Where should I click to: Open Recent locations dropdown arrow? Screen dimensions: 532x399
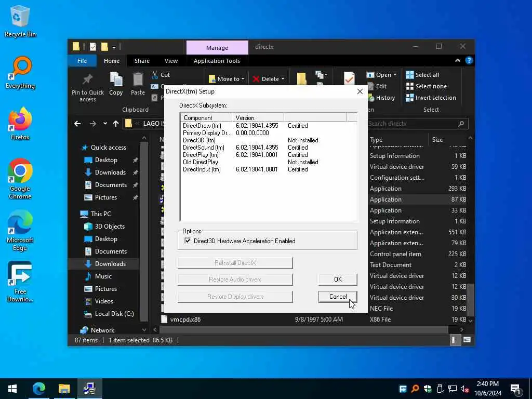coord(105,124)
